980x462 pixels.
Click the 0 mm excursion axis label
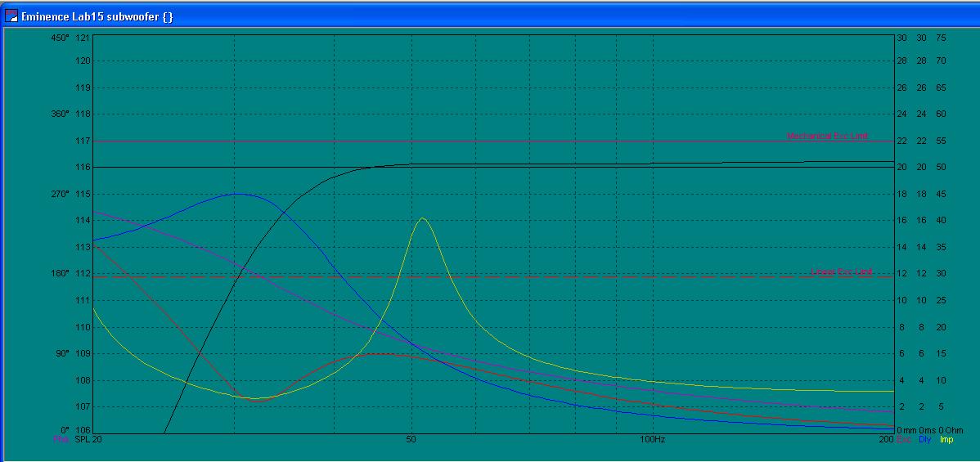tap(906, 430)
